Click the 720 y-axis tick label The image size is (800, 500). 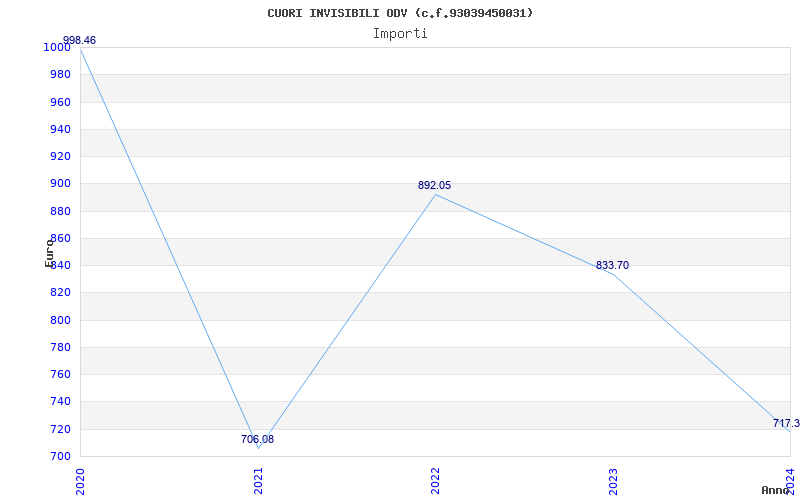(59, 429)
